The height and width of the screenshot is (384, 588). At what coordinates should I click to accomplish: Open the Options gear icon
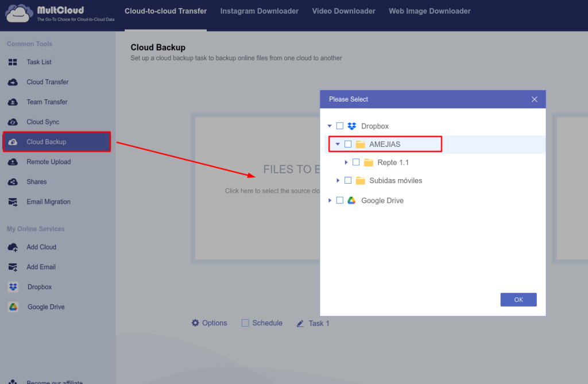(x=195, y=323)
